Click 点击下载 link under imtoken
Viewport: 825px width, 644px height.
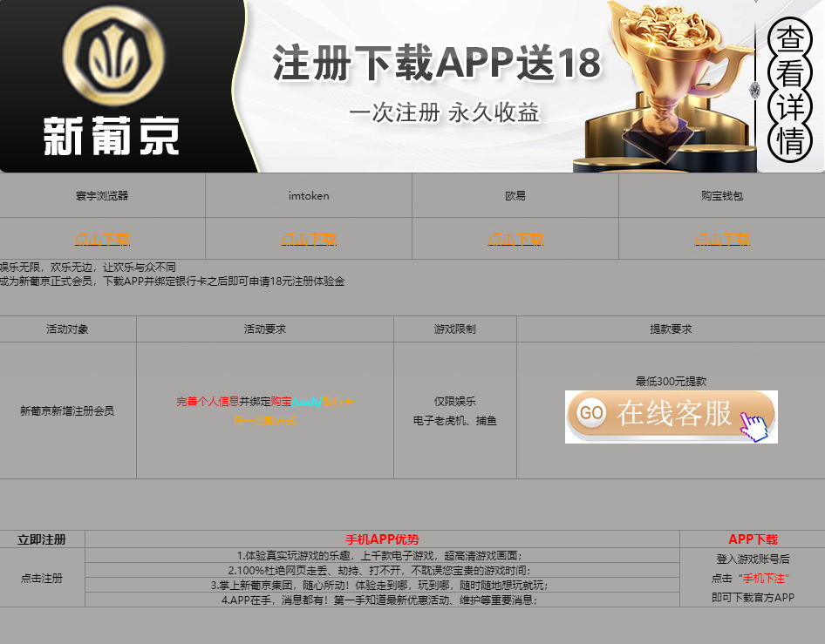click(309, 239)
